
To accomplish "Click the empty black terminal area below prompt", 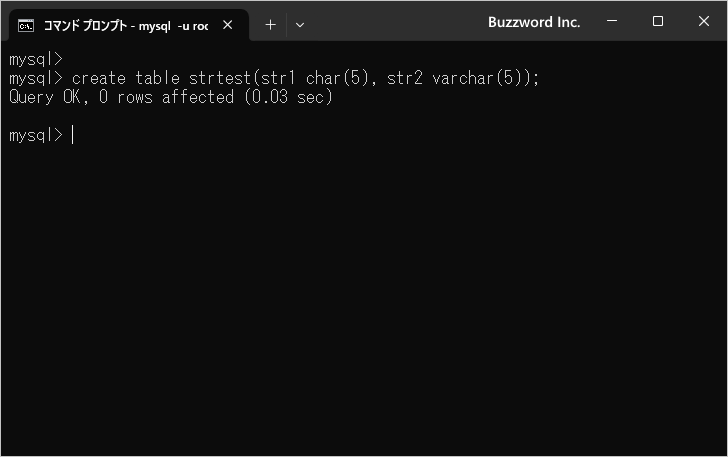I will click(364, 300).
